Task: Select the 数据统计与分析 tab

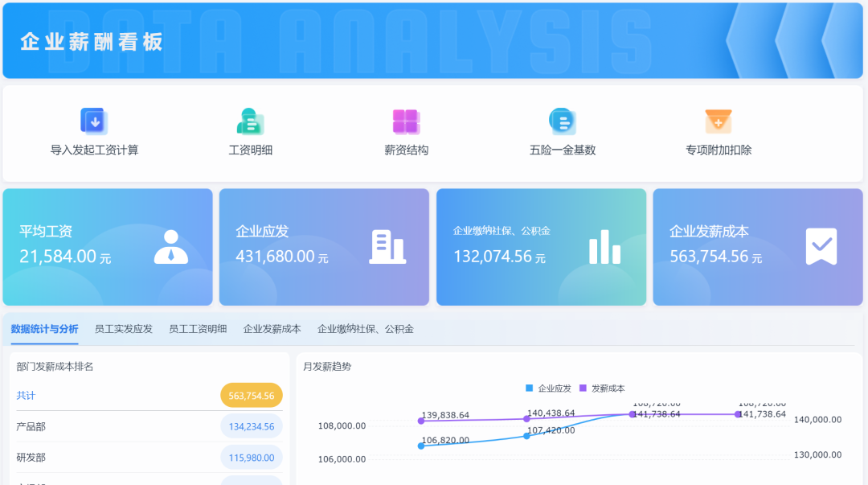Action: coord(44,329)
